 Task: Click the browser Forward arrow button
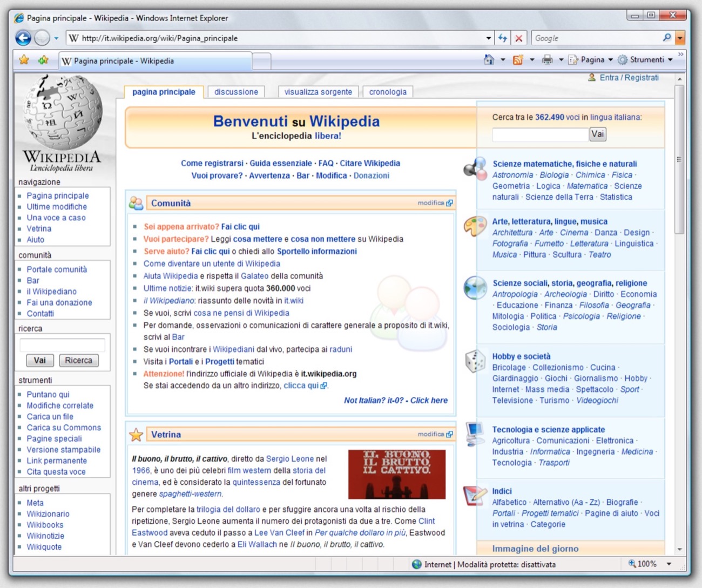tap(42, 38)
